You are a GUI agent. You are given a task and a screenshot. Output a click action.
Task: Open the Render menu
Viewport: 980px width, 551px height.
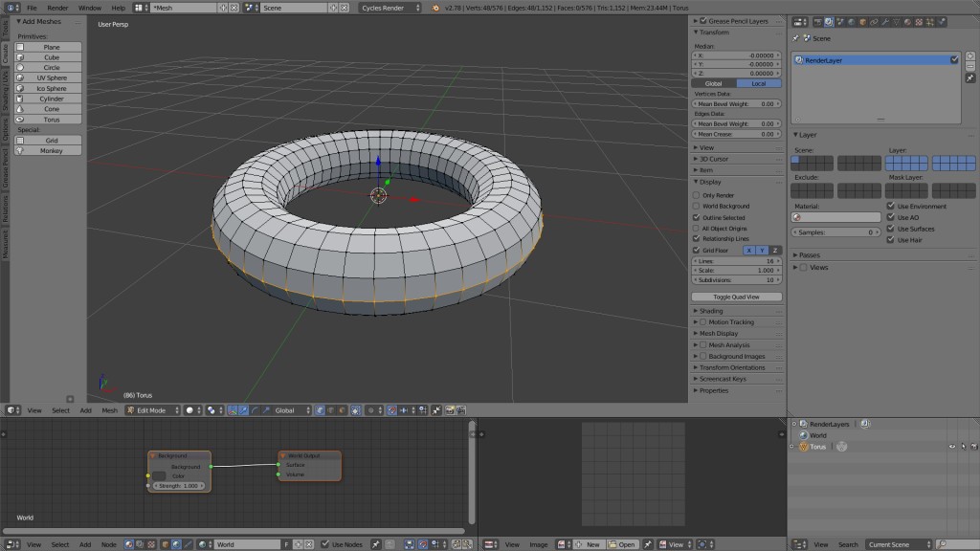[x=57, y=8]
